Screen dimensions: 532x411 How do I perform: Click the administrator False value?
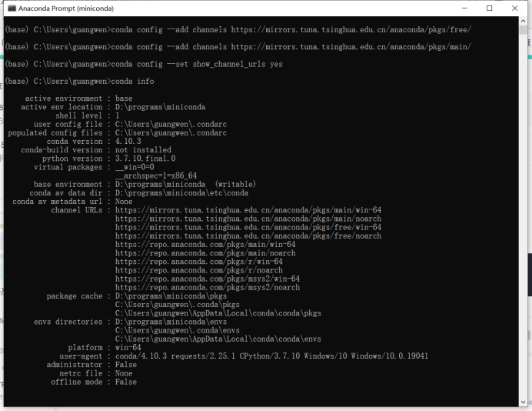click(126, 365)
